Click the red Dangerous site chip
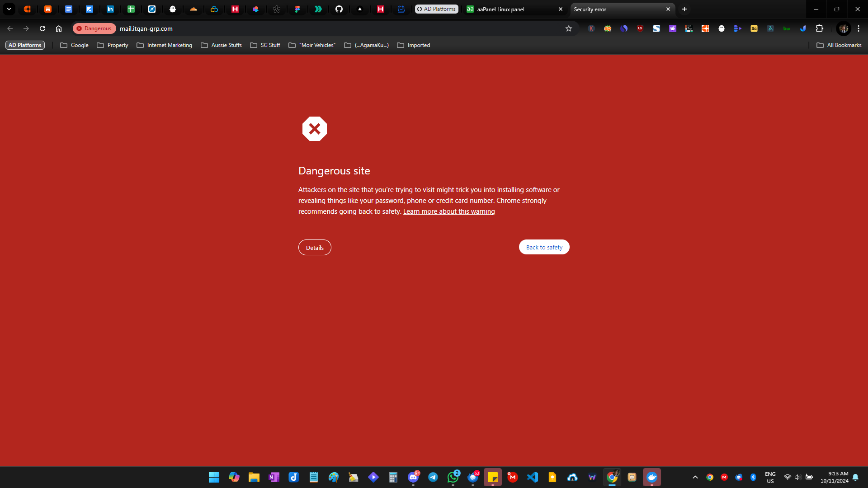 point(94,28)
